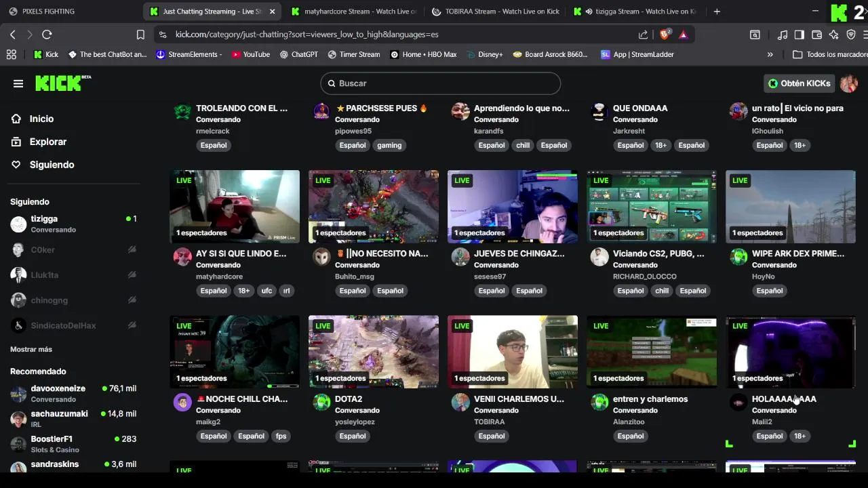Switch to the tizigga Stream tab
This screenshot has height=488, width=868.
[x=635, y=12]
